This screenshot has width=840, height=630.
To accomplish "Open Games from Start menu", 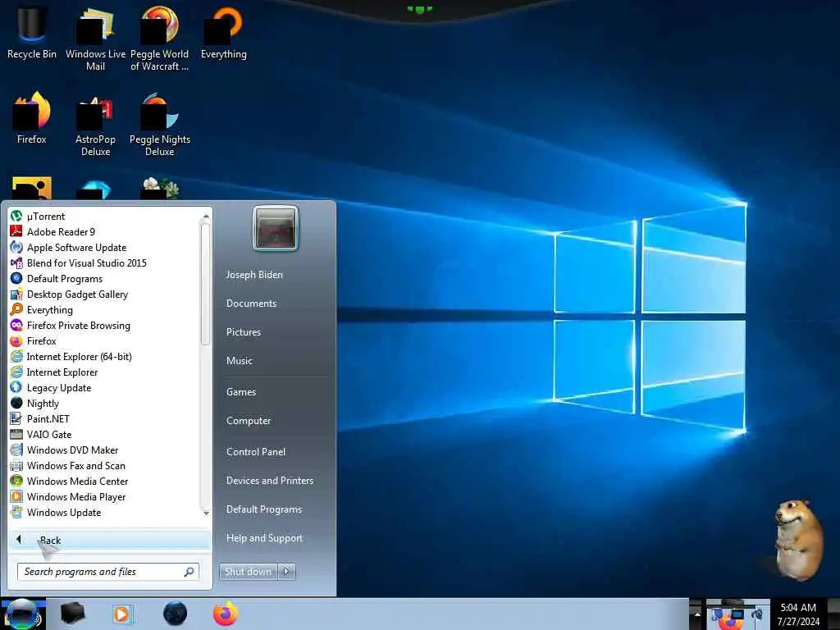I will (x=241, y=392).
